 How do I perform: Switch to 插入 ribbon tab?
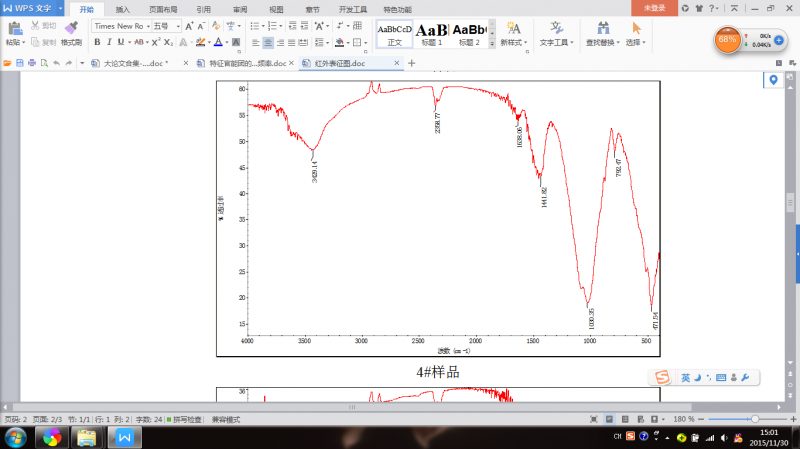tap(122, 9)
